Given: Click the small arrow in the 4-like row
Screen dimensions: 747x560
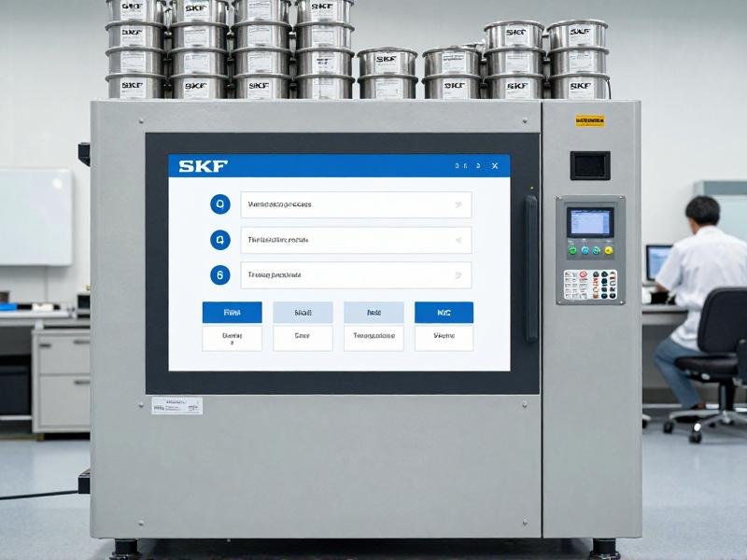Looking at the screenshot, I should (458, 240).
